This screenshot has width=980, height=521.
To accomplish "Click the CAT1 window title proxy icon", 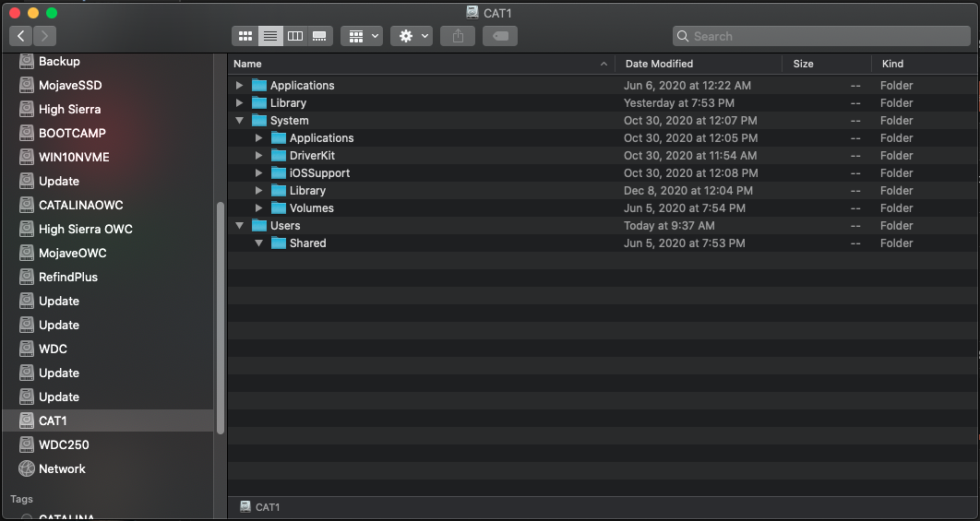I will [472, 13].
